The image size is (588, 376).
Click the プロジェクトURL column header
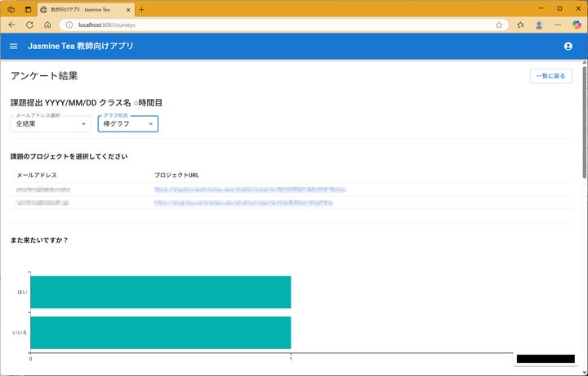click(x=176, y=175)
